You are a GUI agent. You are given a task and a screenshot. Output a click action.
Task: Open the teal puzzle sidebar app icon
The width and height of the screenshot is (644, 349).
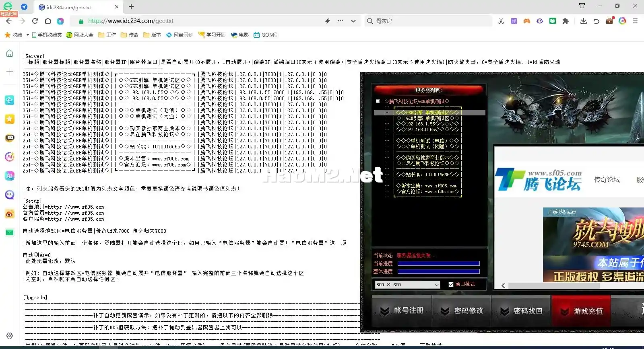(x=10, y=100)
